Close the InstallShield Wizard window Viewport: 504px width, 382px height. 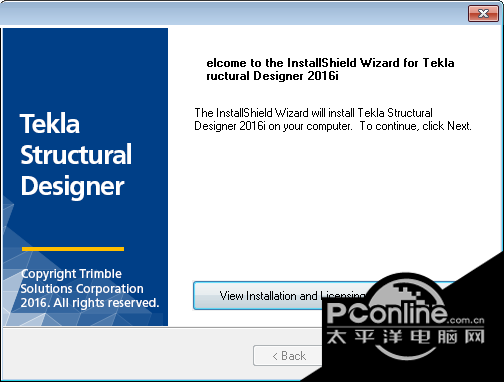pyautogui.click(x=483, y=14)
